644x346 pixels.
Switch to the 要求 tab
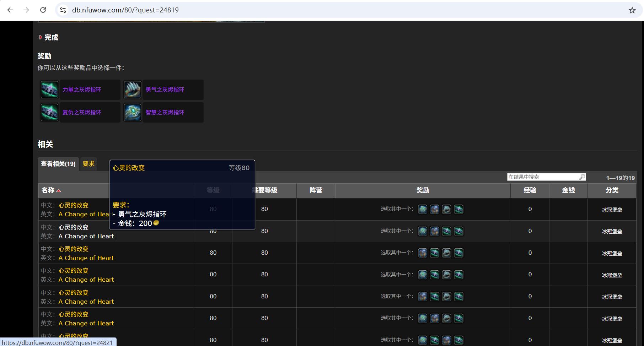(88, 164)
